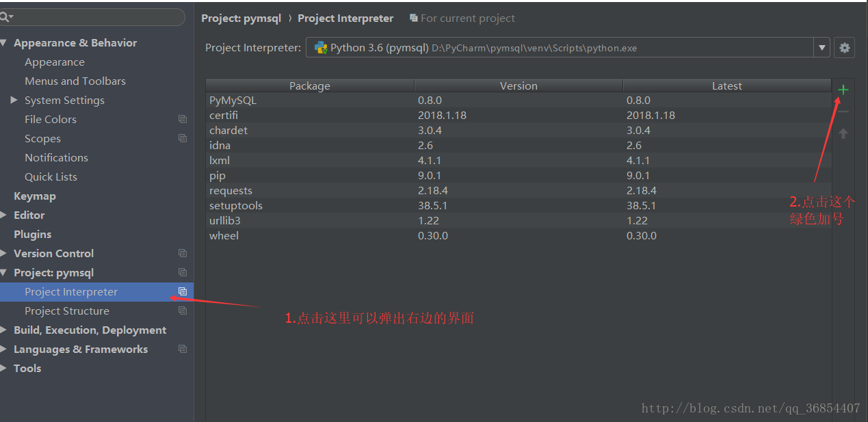
Task: Open Scopes settings
Action: [x=42, y=138]
